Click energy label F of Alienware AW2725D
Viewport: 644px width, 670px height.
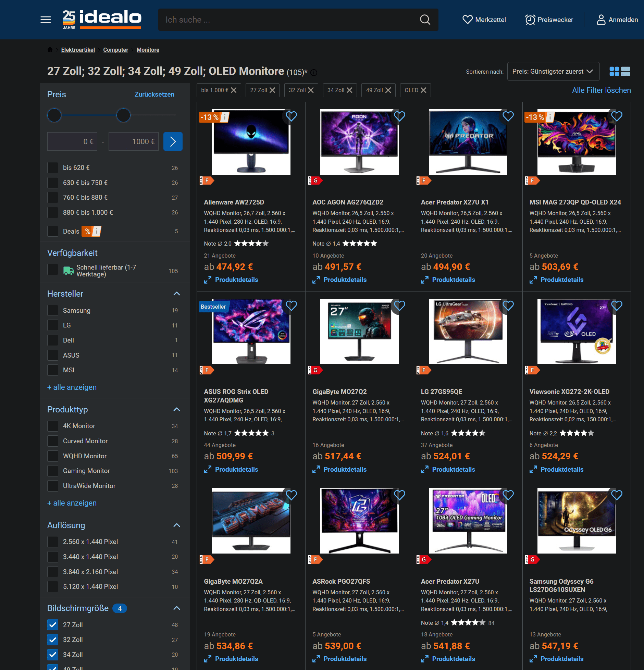tap(207, 181)
